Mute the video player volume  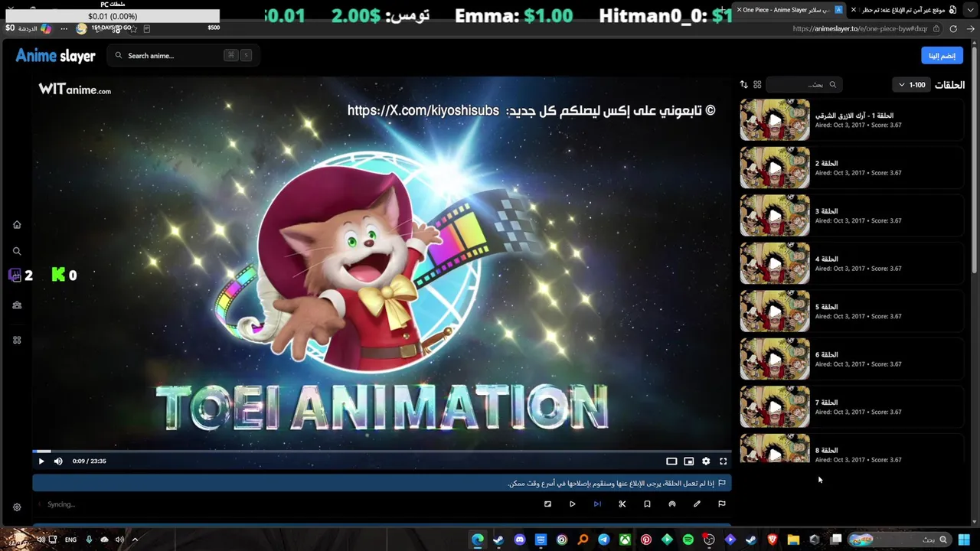click(x=58, y=461)
